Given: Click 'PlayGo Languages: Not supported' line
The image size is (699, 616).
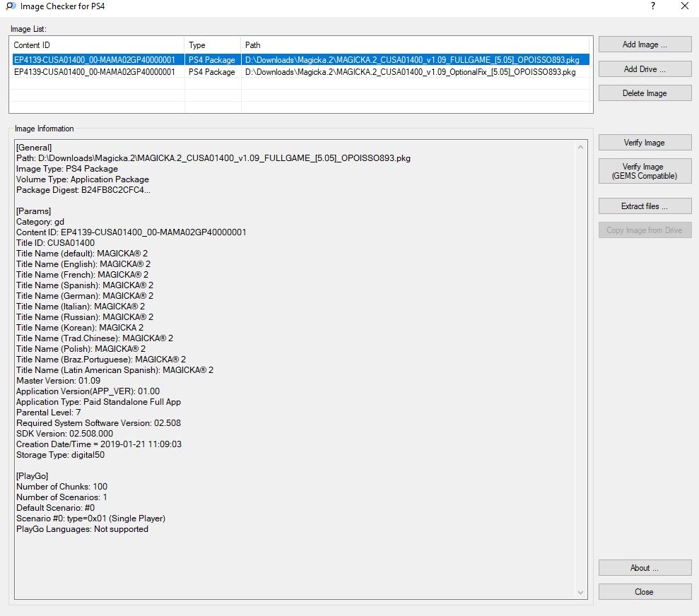Looking at the screenshot, I should click(x=83, y=528).
